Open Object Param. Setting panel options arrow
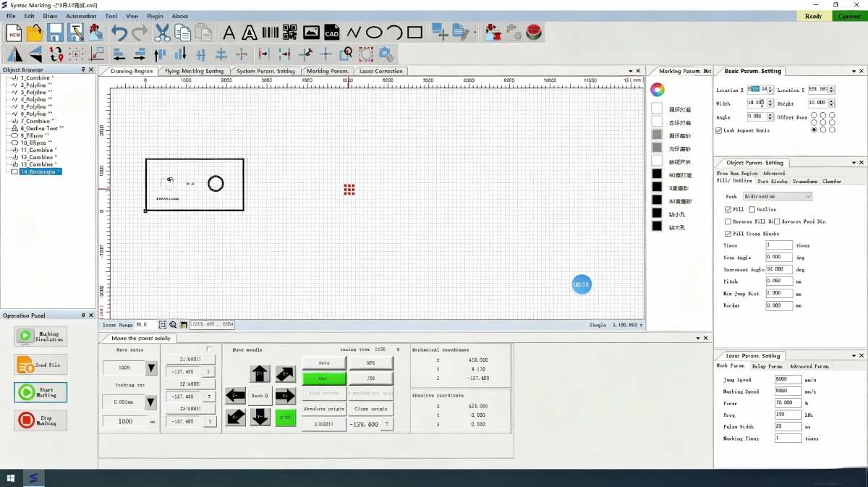Viewport: 868px width, 487px height. pyautogui.click(x=854, y=163)
